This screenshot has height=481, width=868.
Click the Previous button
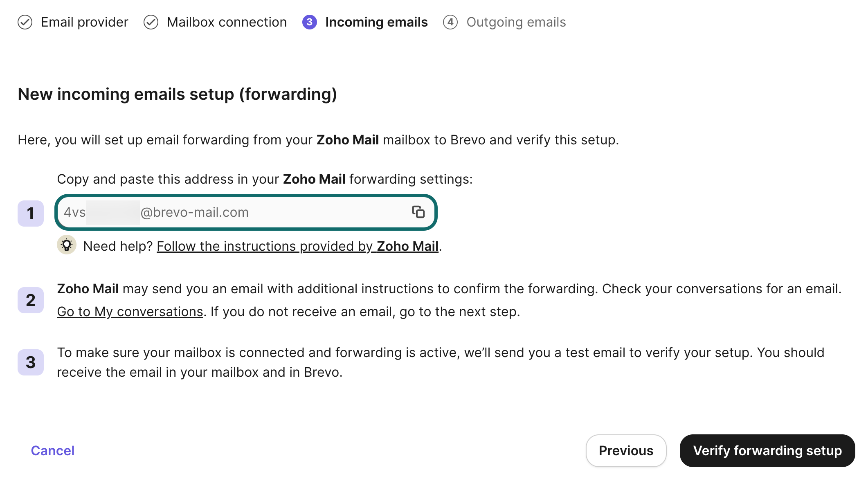(626, 451)
